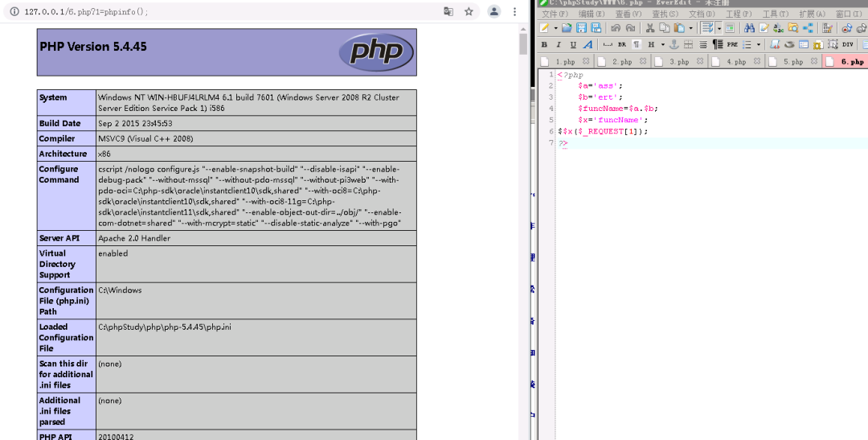Open the browser profile avatar icon
Screen dimensions: 868x440
tap(494, 11)
